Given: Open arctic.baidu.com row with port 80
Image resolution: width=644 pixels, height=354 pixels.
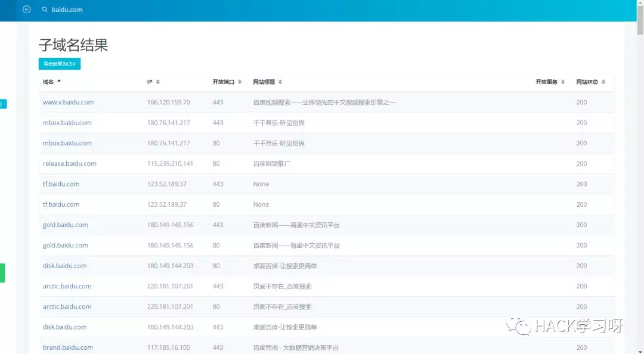Looking at the screenshot, I should pyautogui.click(x=67, y=307).
